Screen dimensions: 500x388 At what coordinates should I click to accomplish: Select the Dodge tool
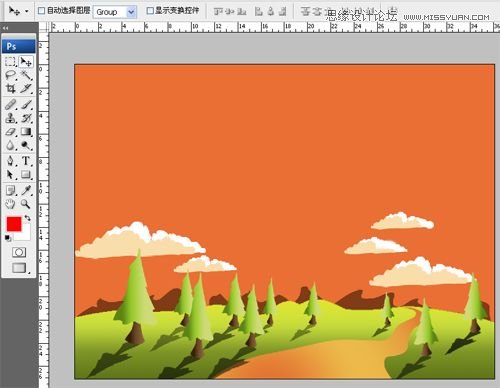26,145
